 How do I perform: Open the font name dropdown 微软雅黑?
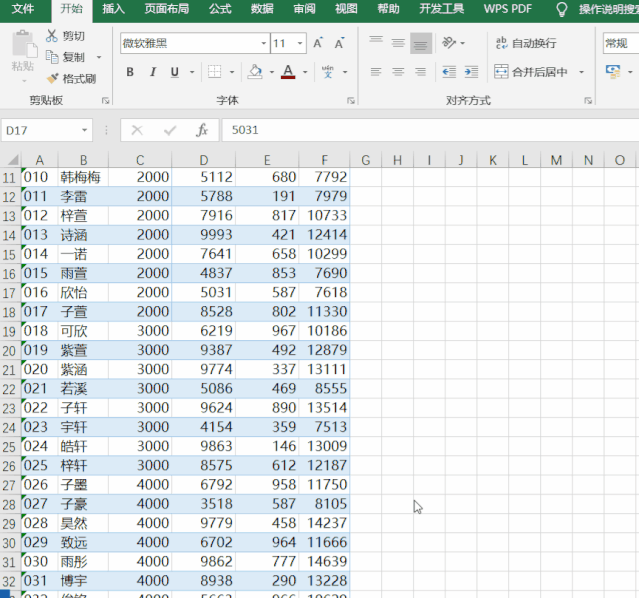264,43
